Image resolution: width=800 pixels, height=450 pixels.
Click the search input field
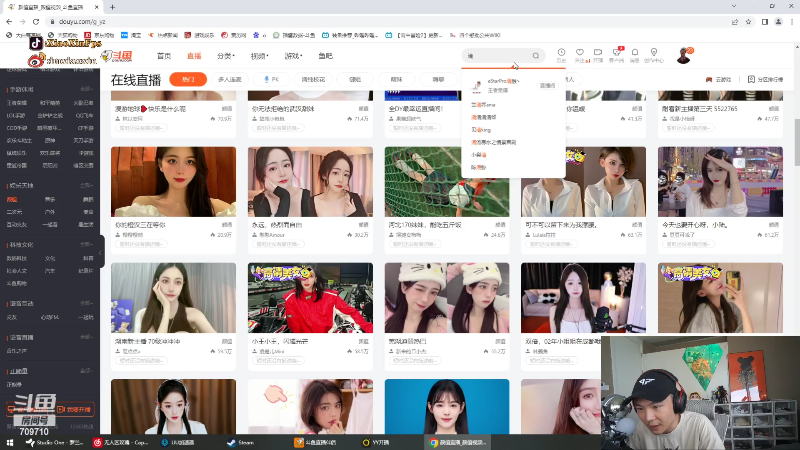[x=497, y=56]
